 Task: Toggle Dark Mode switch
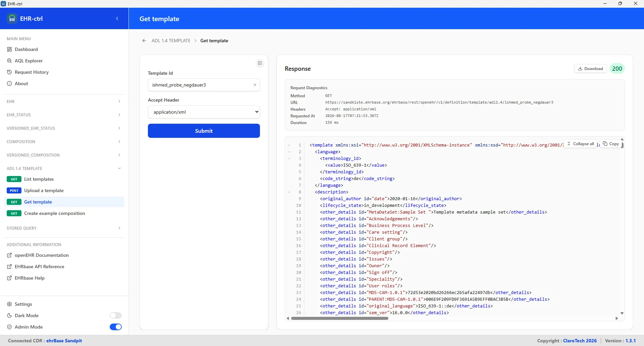pyautogui.click(x=116, y=315)
